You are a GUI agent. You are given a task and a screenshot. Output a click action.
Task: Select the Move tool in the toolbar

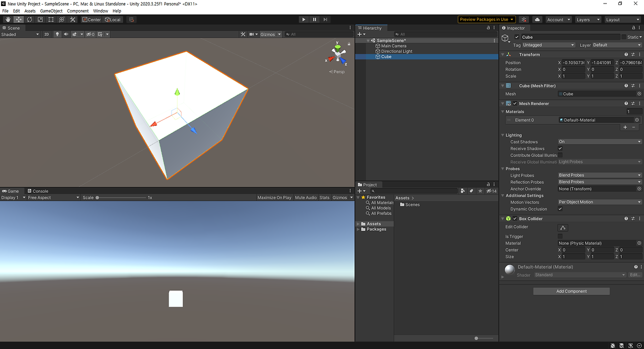click(18, 19)
